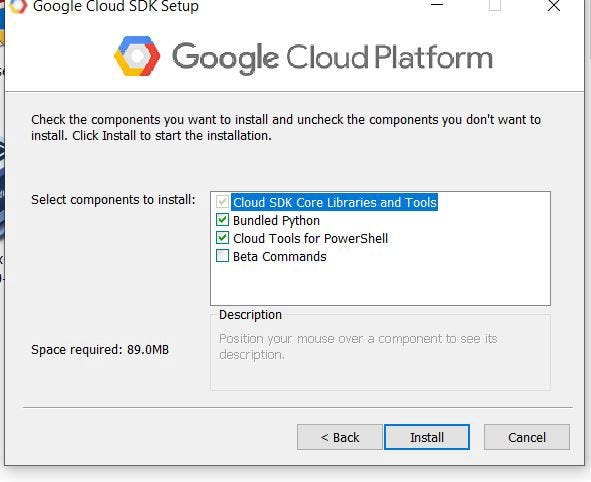
Task: Select the Beta Commands list entry
Action: pos(280,257)
